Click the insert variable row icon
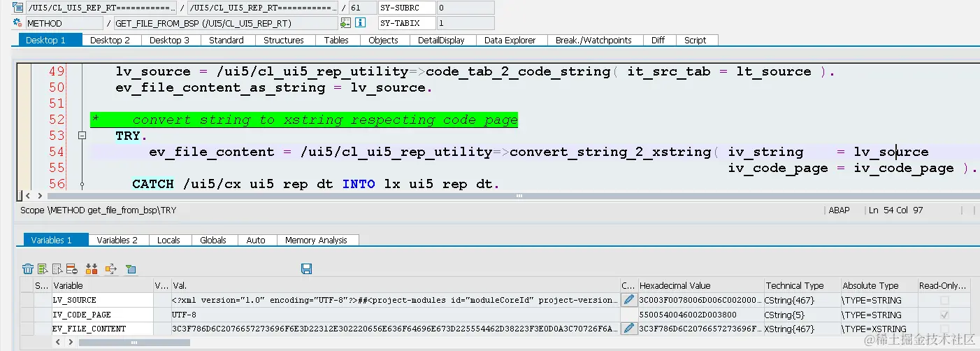The width and height of the screenshot is (980, 351). coord(43,268)
